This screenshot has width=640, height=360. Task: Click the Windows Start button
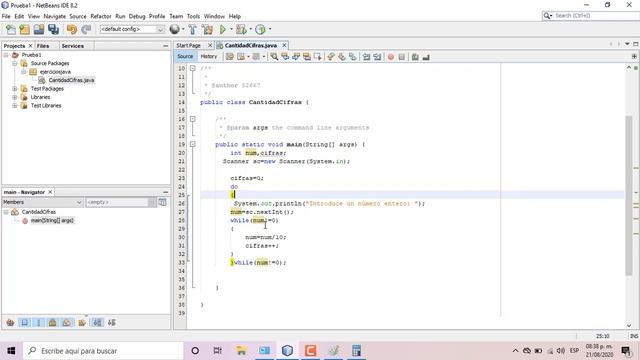11,351
